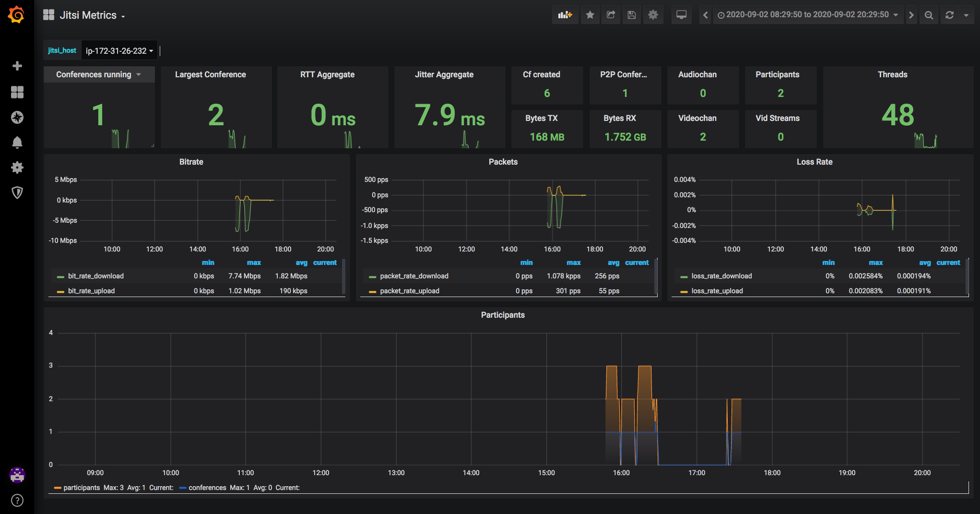Save the dashboard with disk icon
The height and width of the screenshot is (514, 980).
click(632, 15)
